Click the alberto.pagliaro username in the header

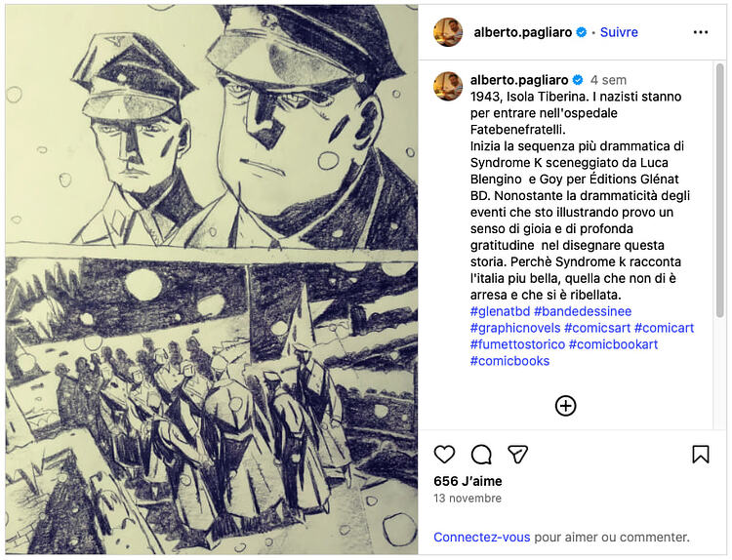pos(522,32)
